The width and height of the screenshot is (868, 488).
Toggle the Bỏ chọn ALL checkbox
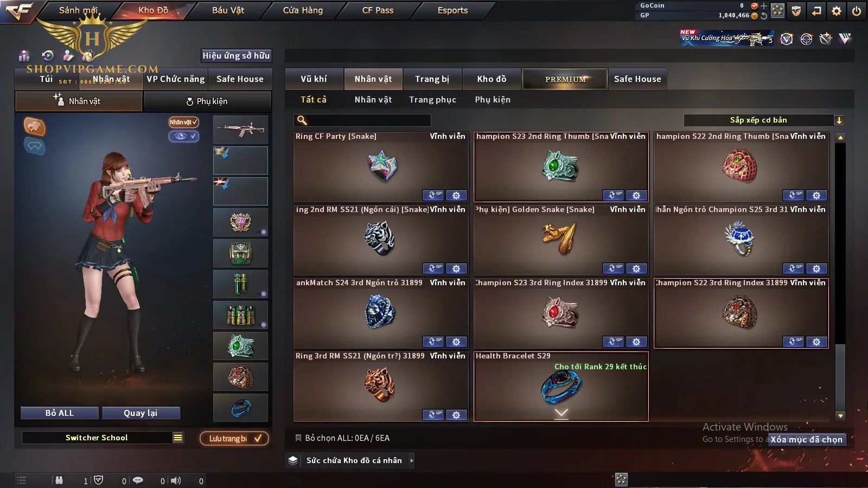(298, 438)
